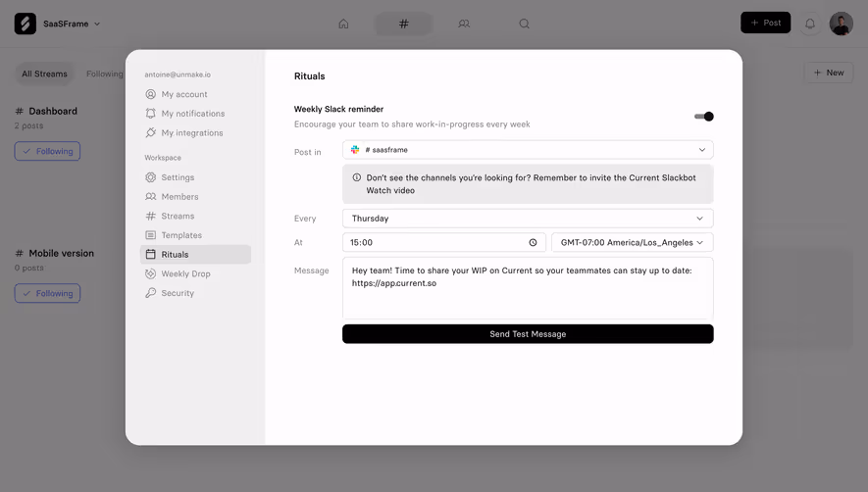
Task: Click the Slack logo in channel field
Action: [x=355, y=150]
